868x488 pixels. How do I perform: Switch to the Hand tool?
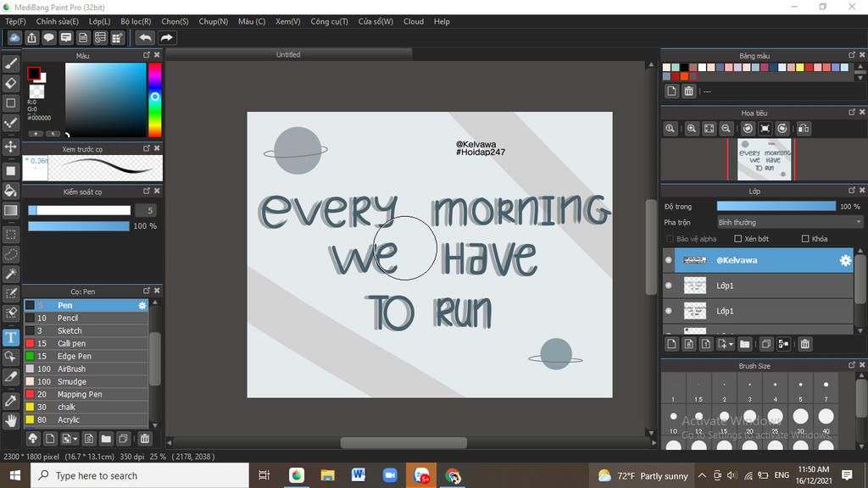[10, 420]
